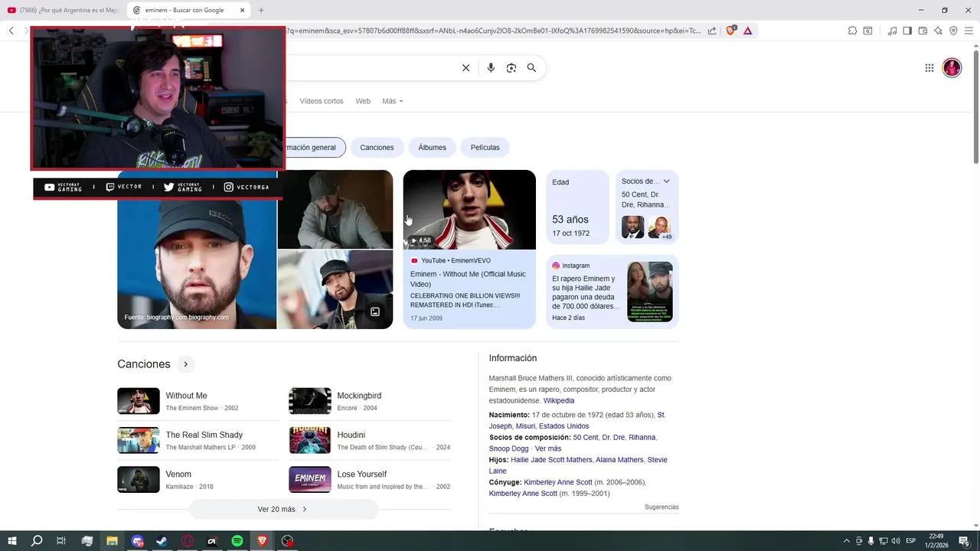Screen dimensions: 980x551
Task: Open the Windows notification center icon
Action: 965,541
